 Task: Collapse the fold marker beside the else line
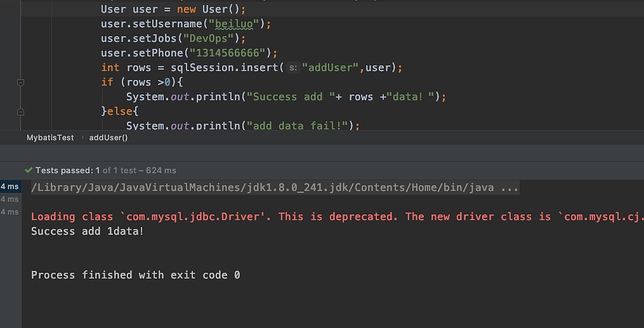coord(20,111)
